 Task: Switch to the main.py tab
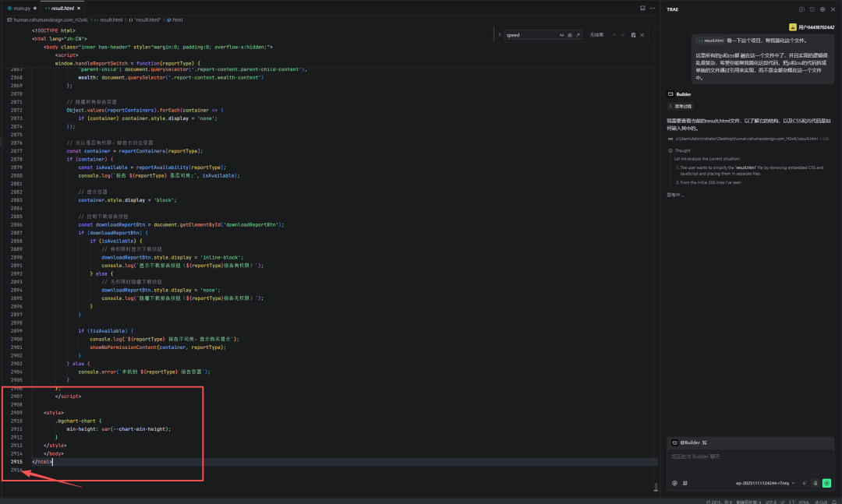tap(21, 8)
